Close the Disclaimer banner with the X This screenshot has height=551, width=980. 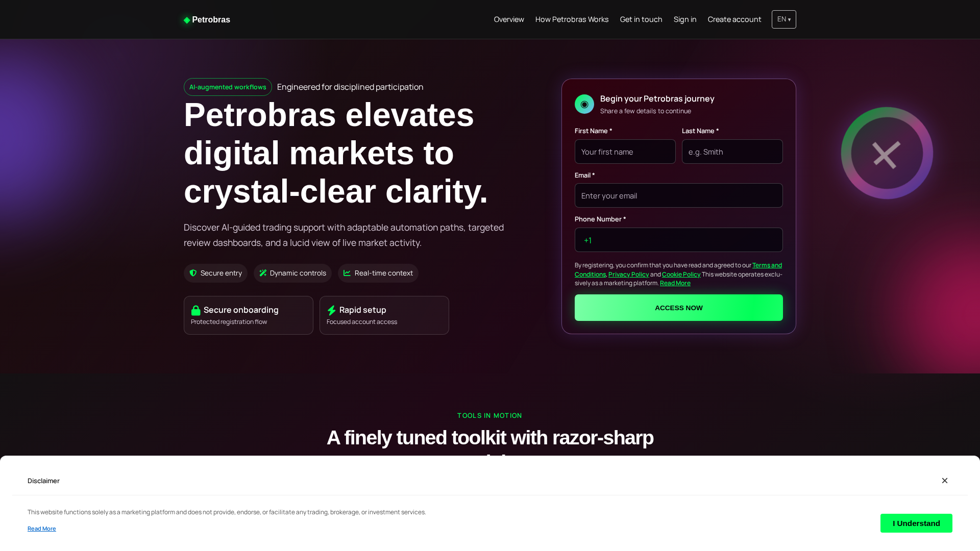pos(945,481)
